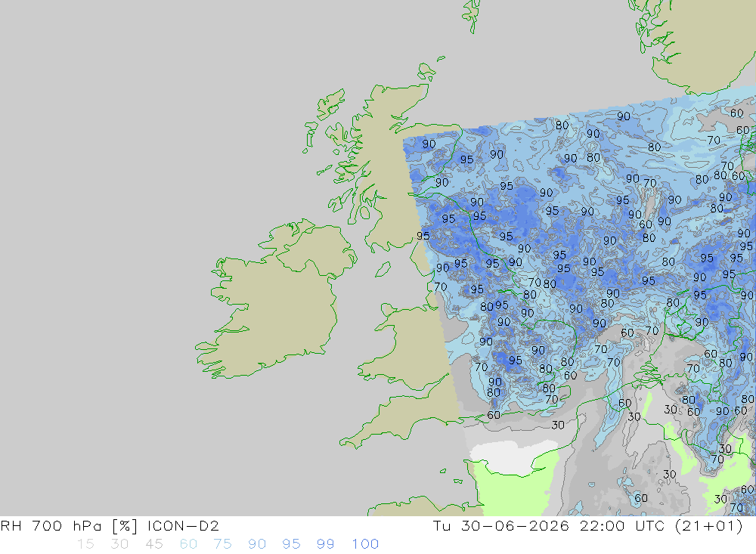Click legend value 99 in the scale
The height and width of the screenshot is (554, 756).
[325, 544]
